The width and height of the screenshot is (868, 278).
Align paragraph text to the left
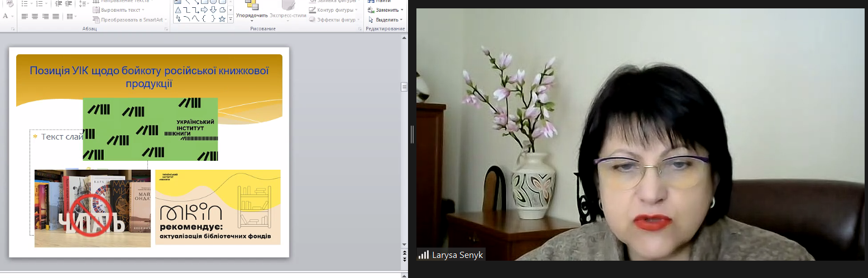pyautogui.click(x=25, y=16)
